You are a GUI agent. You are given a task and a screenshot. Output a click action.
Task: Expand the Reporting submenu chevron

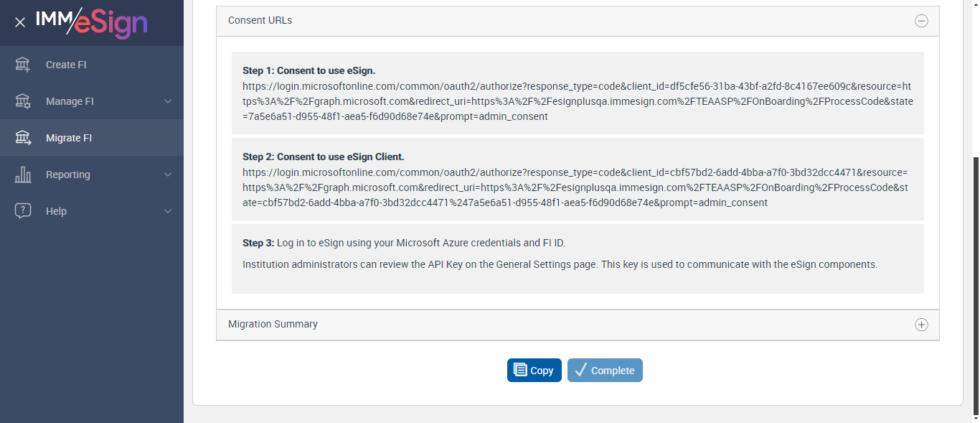coord(168,175)
